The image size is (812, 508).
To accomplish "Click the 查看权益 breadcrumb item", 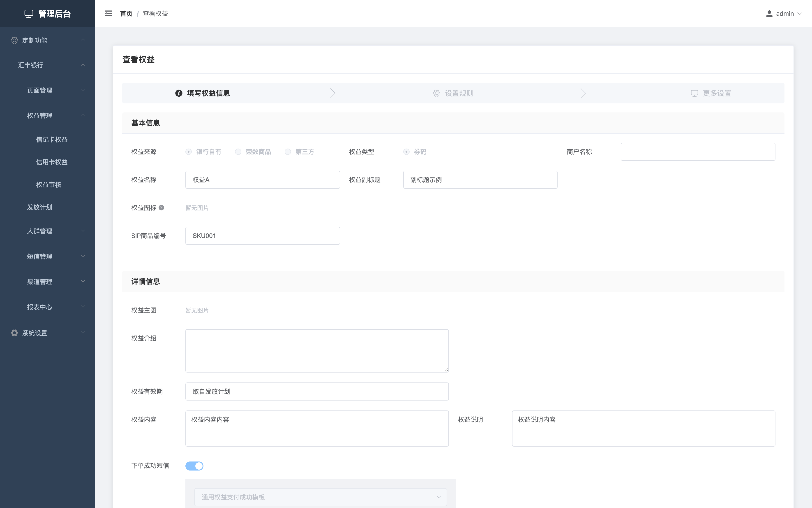I will [155, 14].
